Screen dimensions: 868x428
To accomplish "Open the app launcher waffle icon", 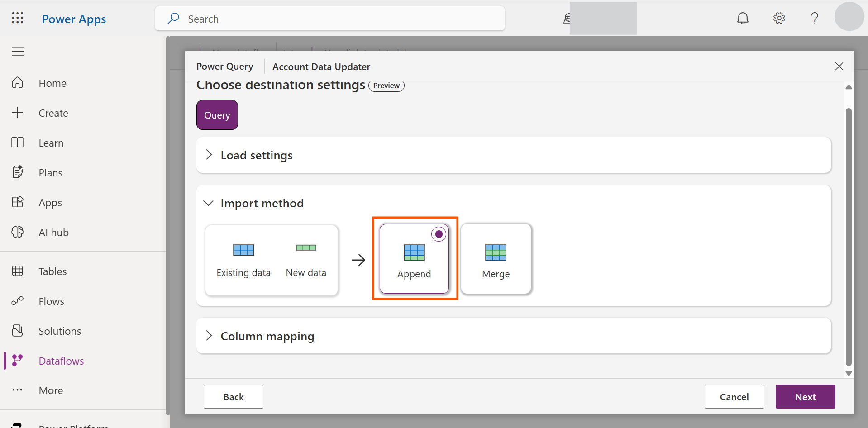I will click(18, 18).
